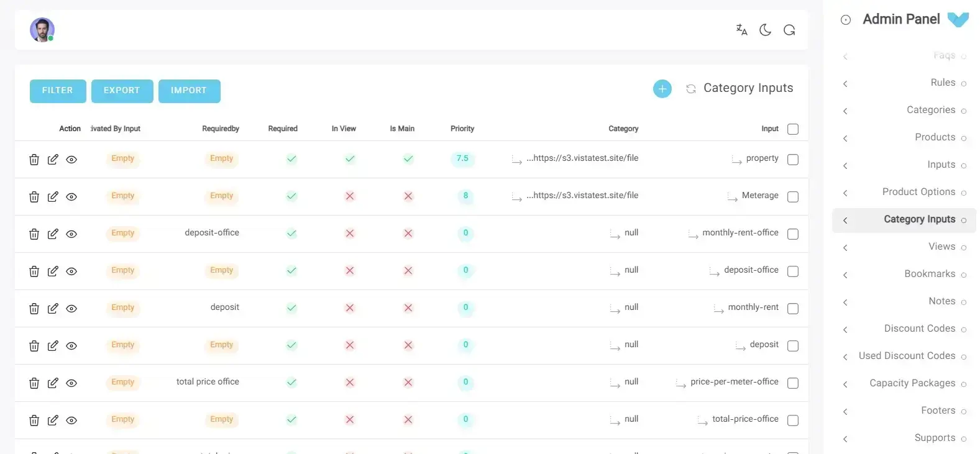
Task: Click the FILTER button
Action: 58,91
